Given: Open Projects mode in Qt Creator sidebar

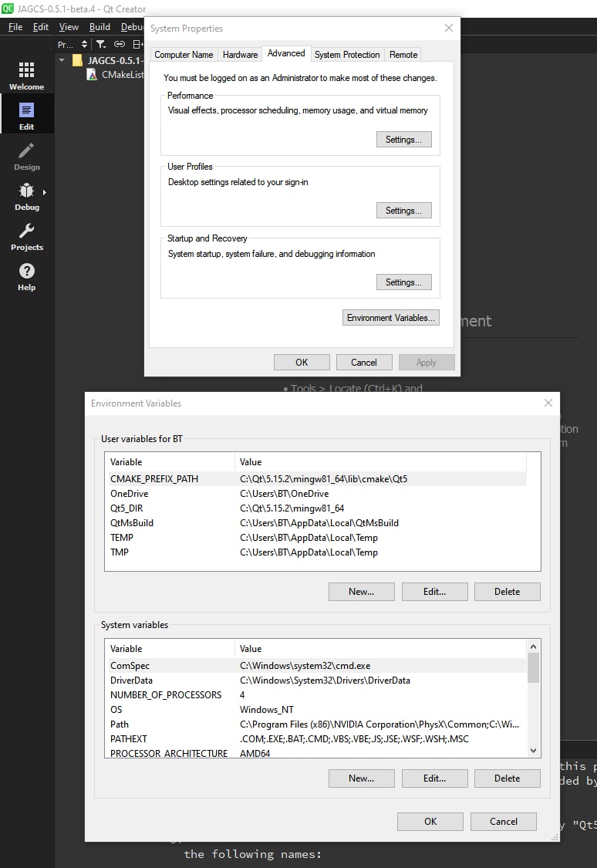Looking at the screenshot, I should point(26,237).
